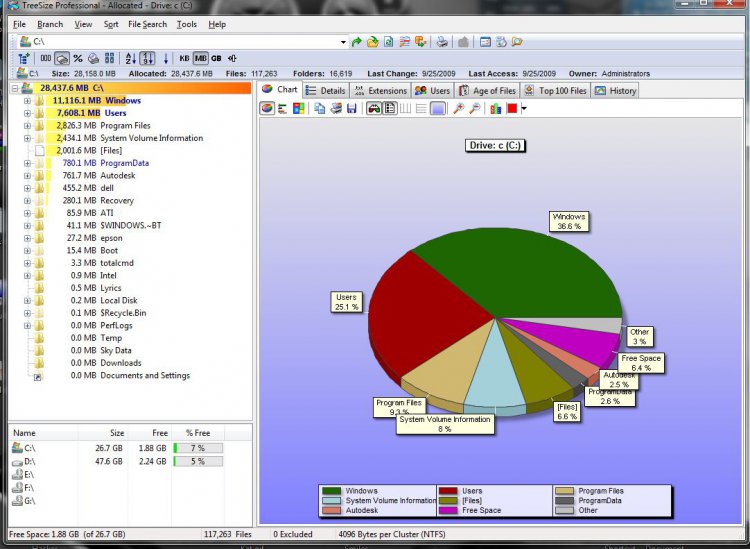
Task: Switch chart to colored treemap icon
Action: click(x=299, y=109)
